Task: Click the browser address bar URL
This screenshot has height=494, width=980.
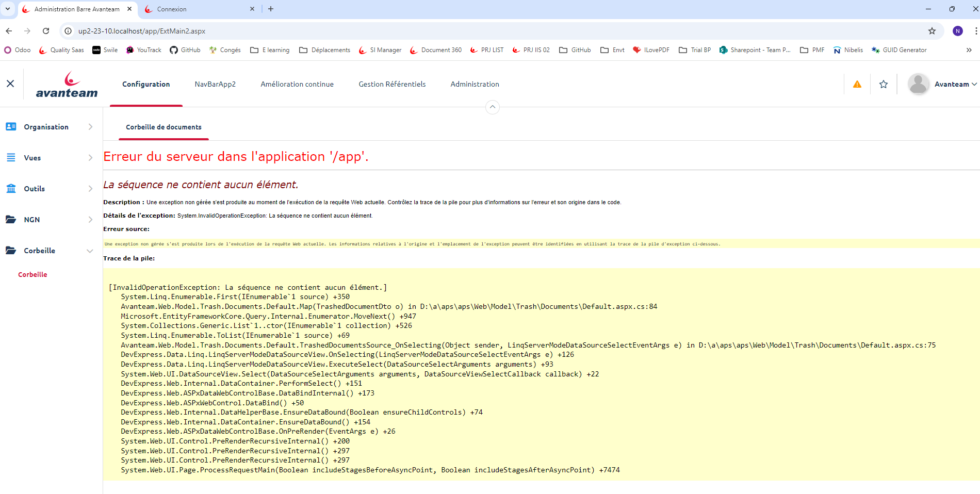Action: coord(142,31)
